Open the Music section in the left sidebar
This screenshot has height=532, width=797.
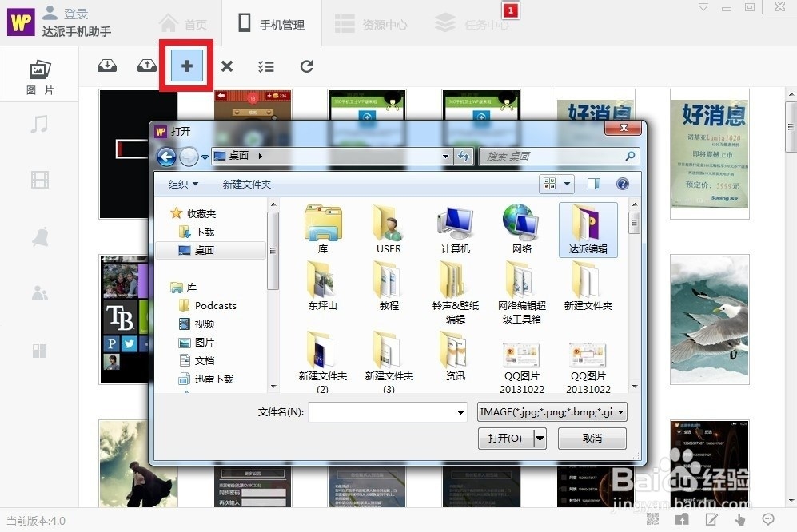click(39, 124)
